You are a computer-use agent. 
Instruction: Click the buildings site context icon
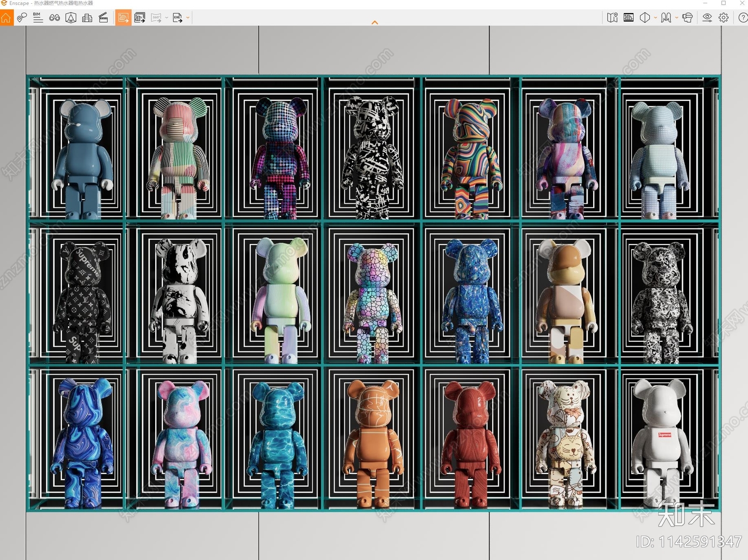(87, 18)
